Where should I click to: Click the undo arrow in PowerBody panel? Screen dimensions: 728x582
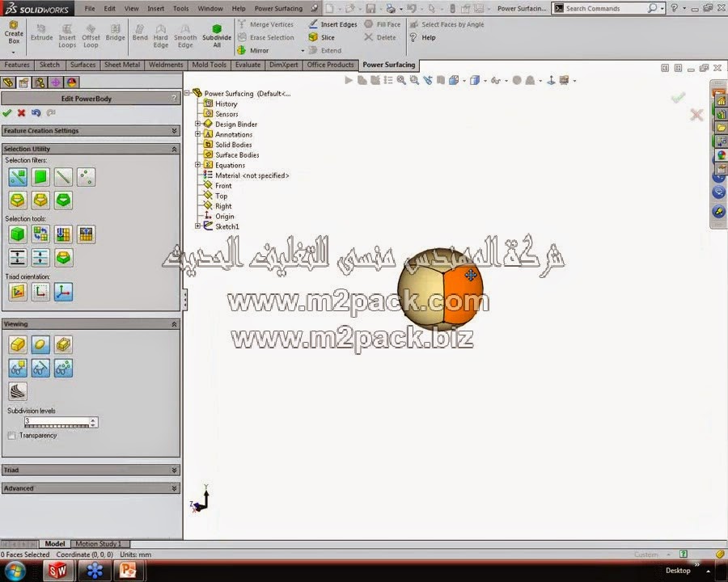coord(36,113)
